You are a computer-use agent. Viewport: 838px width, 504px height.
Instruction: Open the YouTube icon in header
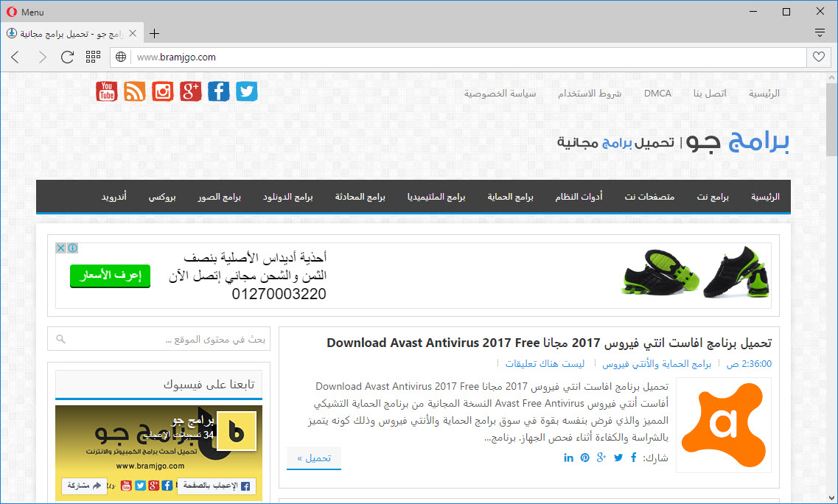pyautogui.click(x=107, y=91)
